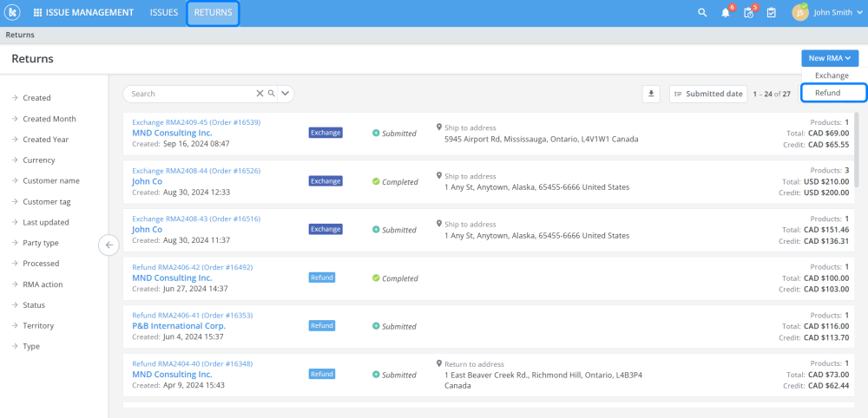Open Exchange RMA2409-45 (Order #16539)
The width and height of the screenshot is (868, 418).
(196, 122)
